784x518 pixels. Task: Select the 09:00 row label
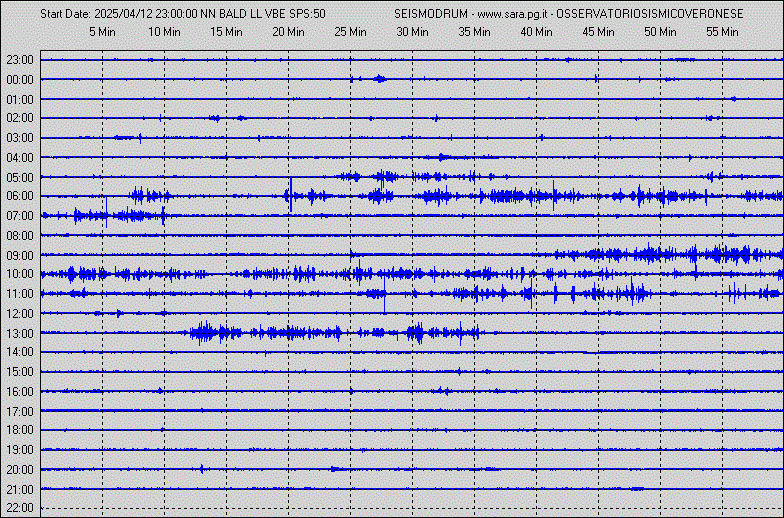point(20,256)
